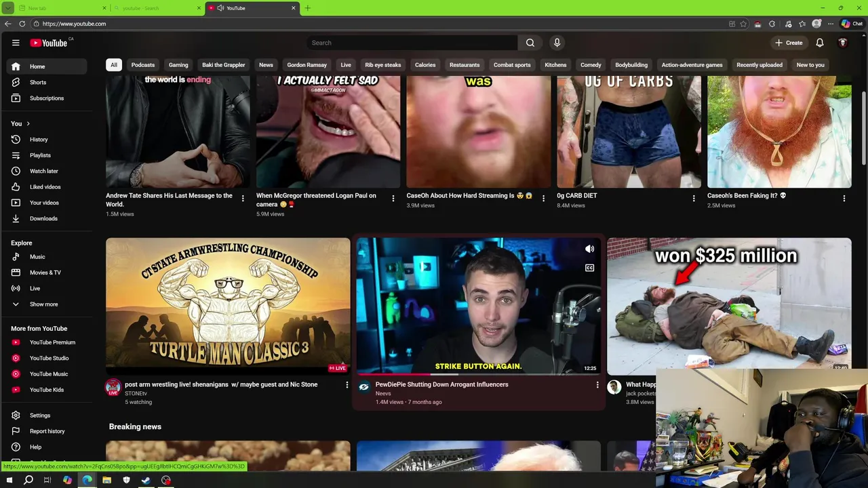Open the Home sidebar item
The height and width of the screenshot is (488, 868).
pos(47,66)
